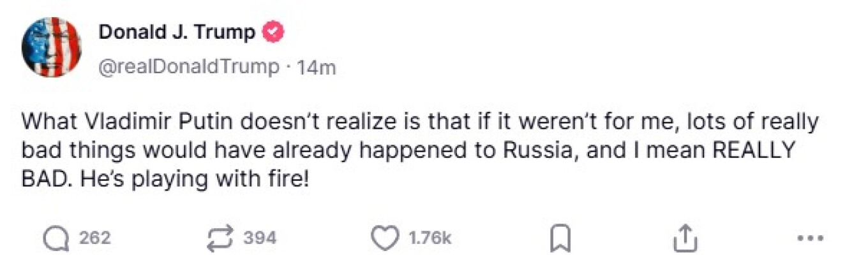868x274 pixels.
Task: Open the profile avatar picture
Action: coord(51,48)
